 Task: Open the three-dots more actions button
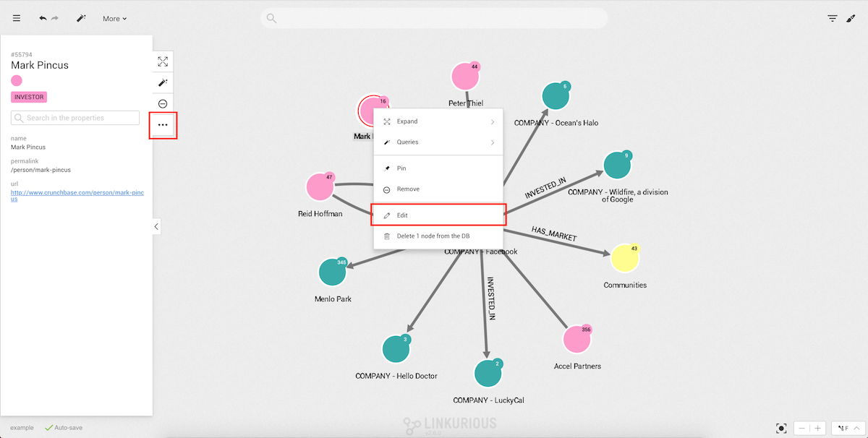pyautogui.click(x=163, y=125)
